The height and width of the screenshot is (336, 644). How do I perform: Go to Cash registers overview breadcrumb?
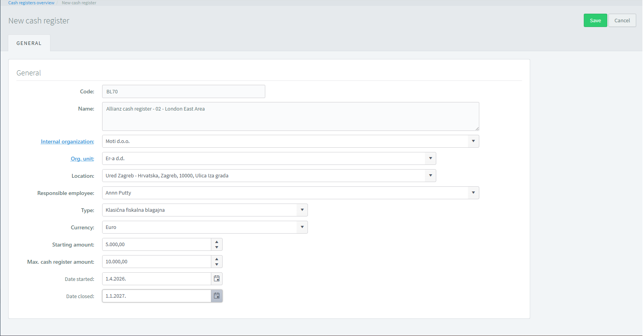31,3
